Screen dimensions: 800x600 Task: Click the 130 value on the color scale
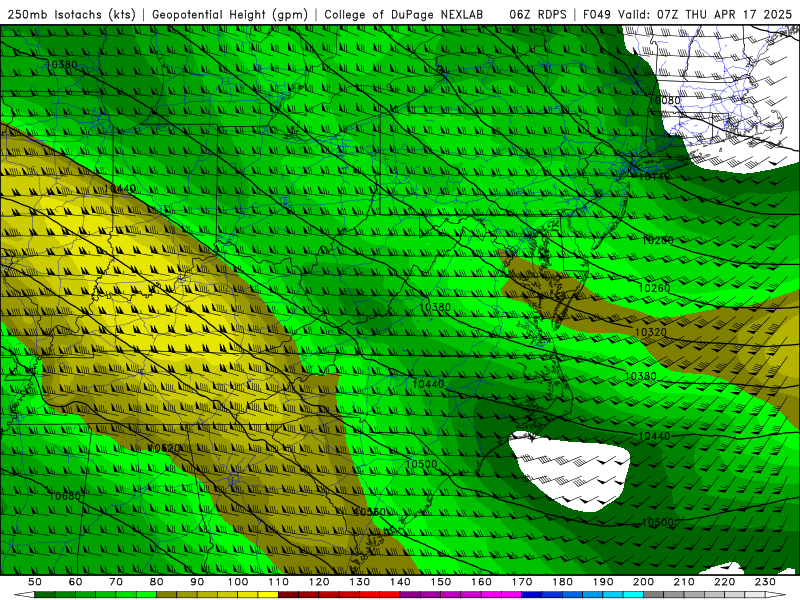360,582
